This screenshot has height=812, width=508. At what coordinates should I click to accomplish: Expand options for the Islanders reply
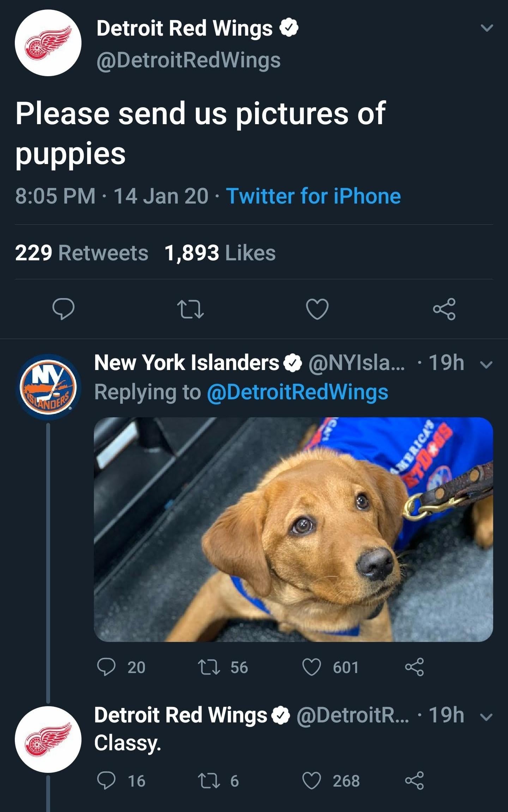tap(486, 365)
